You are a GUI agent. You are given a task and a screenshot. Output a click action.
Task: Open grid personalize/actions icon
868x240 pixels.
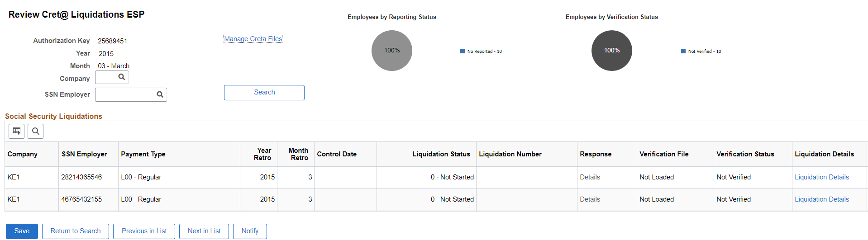[x=17, y=131]
